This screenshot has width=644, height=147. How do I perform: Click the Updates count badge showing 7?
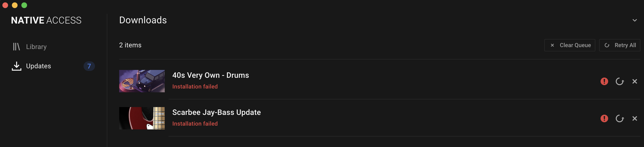(x=89, y=66)
